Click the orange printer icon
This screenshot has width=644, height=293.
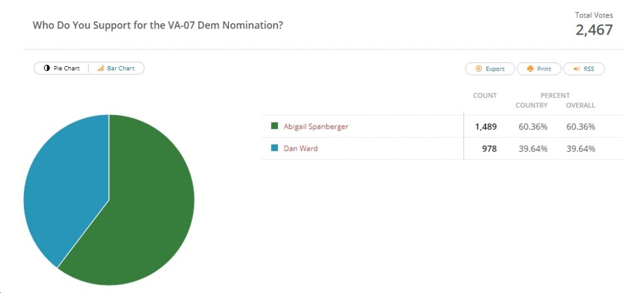point(530,69)
